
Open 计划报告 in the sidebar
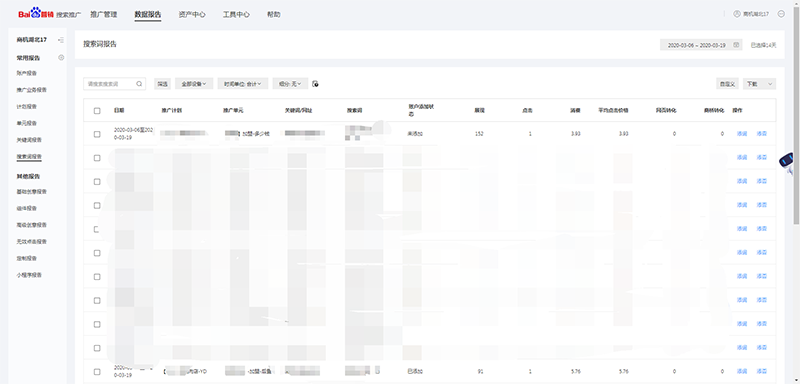(27, 107)
